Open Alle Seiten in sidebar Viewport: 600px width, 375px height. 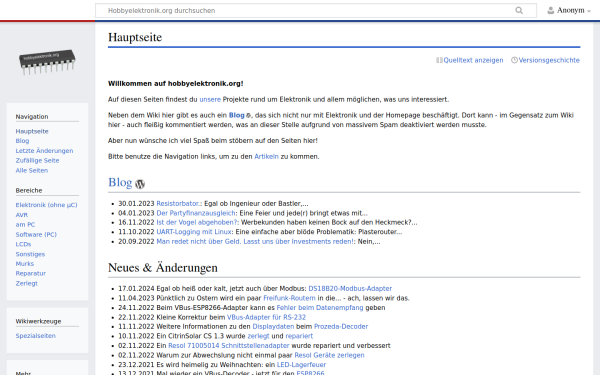[32, 170]
